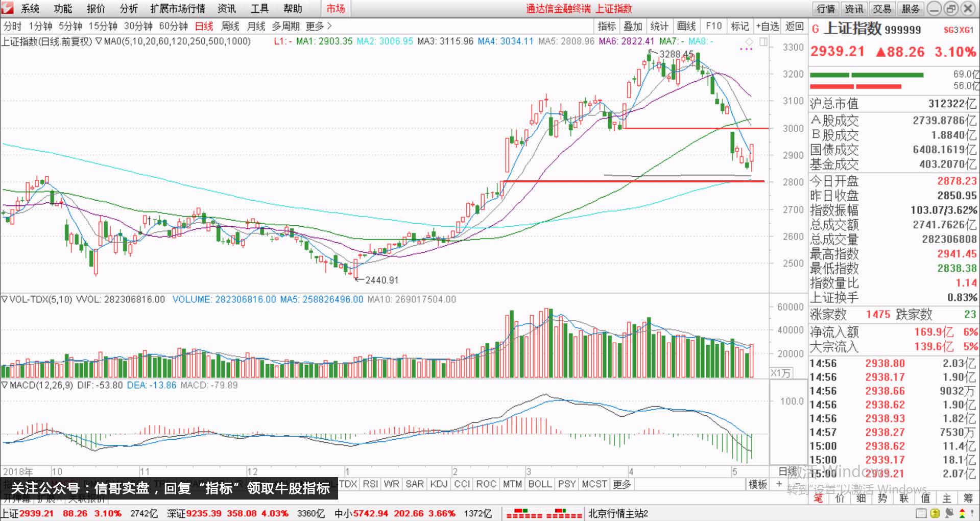Select the 市场 tab in the title bar
This screenshot has height=521, width=980.
tap(336, 9)
